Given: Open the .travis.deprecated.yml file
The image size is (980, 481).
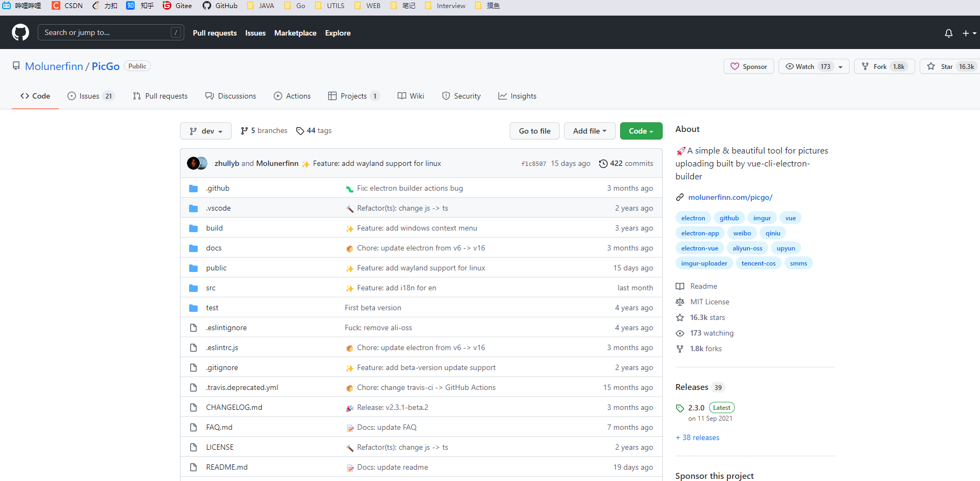Looking at the screenshot, I should 242,388.
